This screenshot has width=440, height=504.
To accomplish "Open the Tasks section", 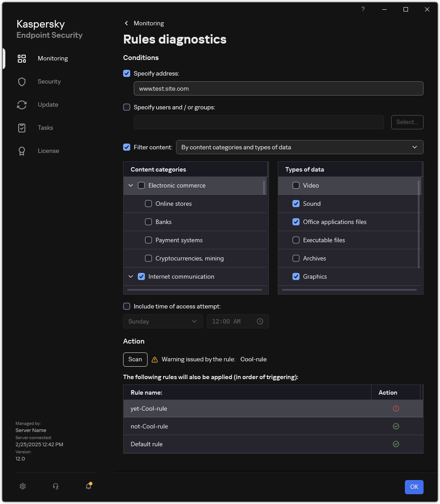I will tap(45, 128).
